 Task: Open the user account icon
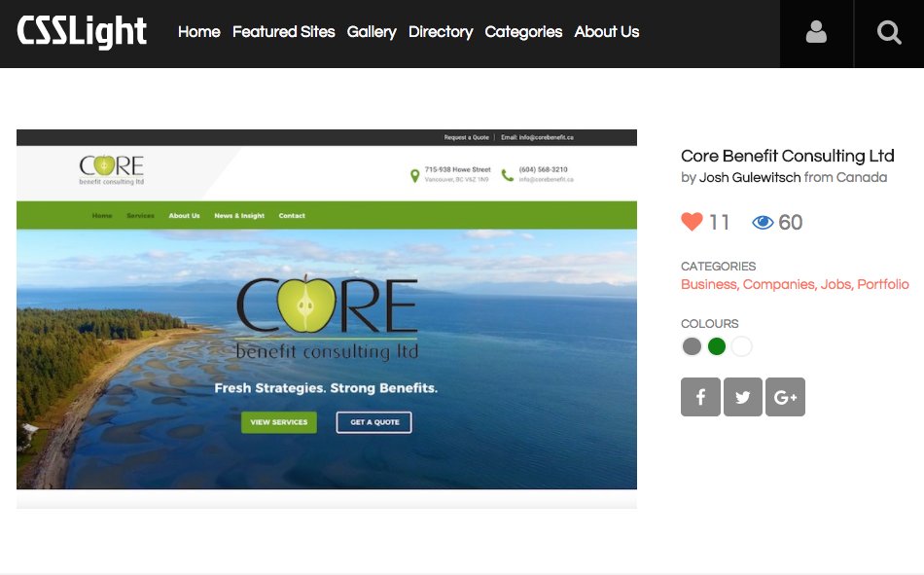(x=816, y=33)
